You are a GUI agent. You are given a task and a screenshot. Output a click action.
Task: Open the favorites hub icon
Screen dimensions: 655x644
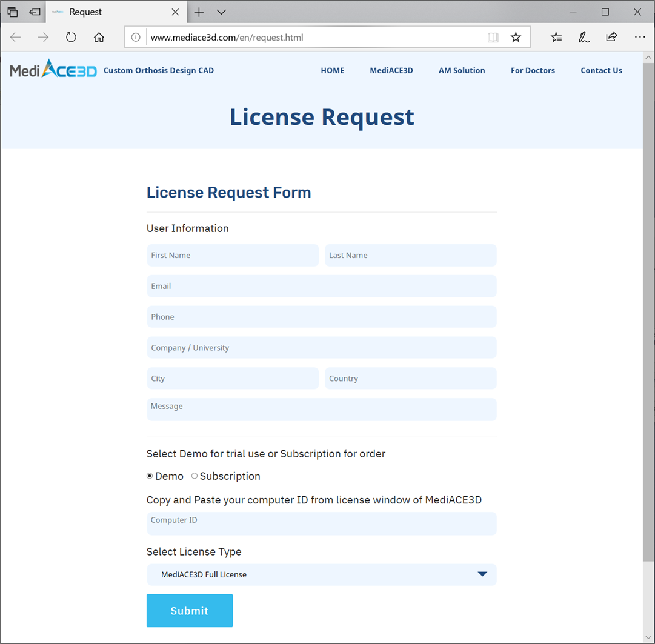tap(556, 37)
